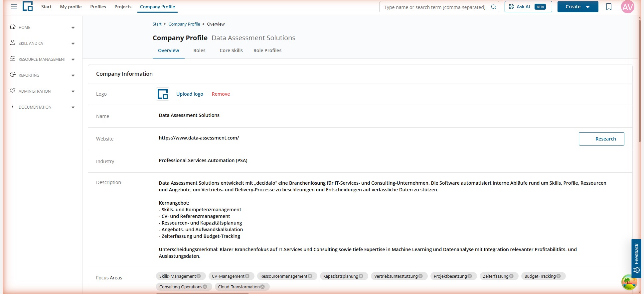The width and height of the screenshot is (644, 294).
Task: Remove the CV-Management focus area tag
Action: pyautogui.click(x=247, y=276)
